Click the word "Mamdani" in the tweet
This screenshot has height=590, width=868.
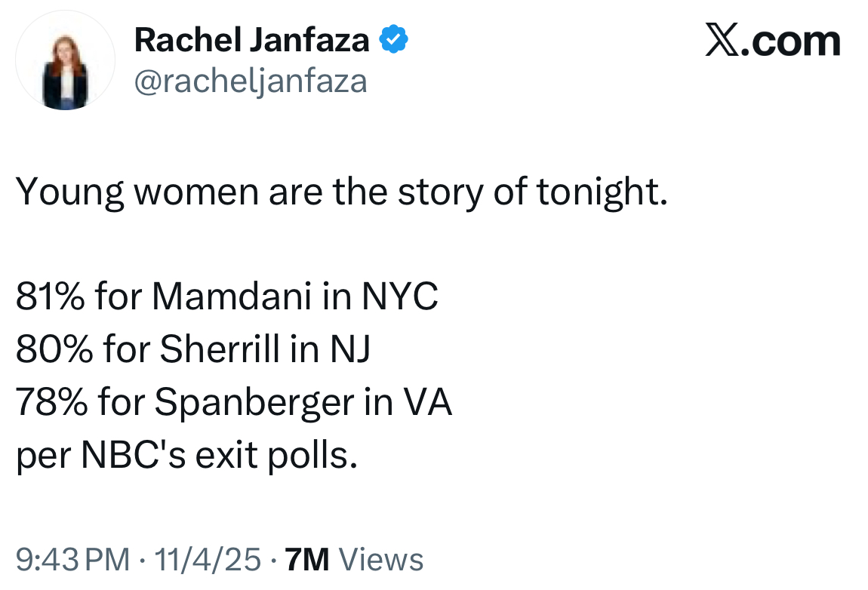pos(232,296)
